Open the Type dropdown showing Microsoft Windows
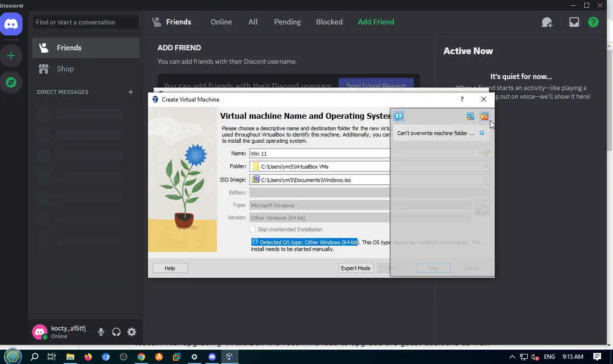 coord(360,205)
